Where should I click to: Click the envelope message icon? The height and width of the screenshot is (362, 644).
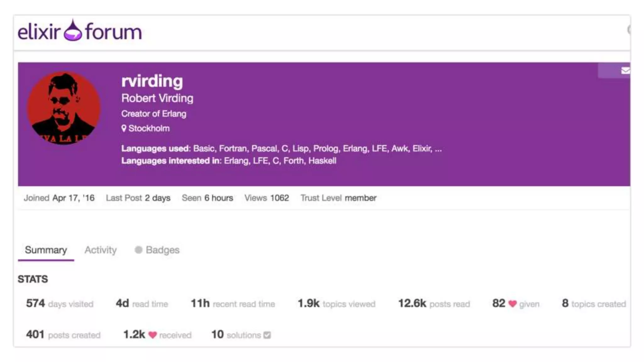pyautogui.click(x=625, y=71)
